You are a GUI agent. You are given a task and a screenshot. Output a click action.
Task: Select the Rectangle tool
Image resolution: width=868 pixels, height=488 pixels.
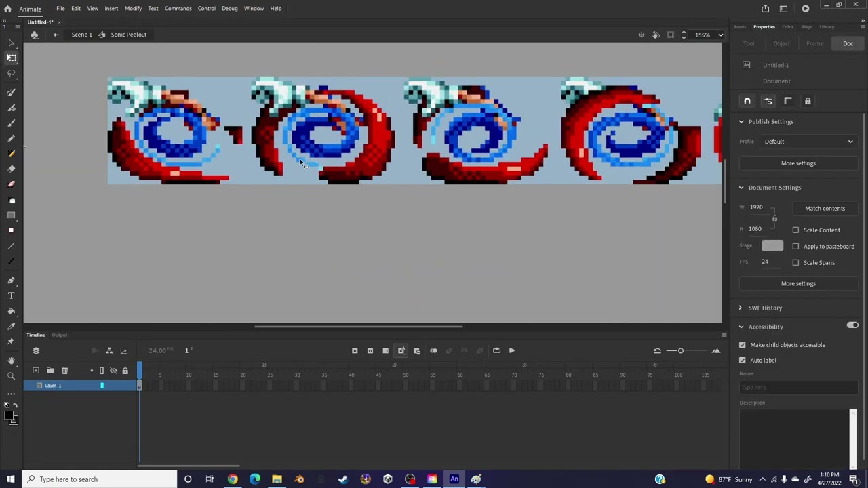pyautogui.click(x=11, y=216)
